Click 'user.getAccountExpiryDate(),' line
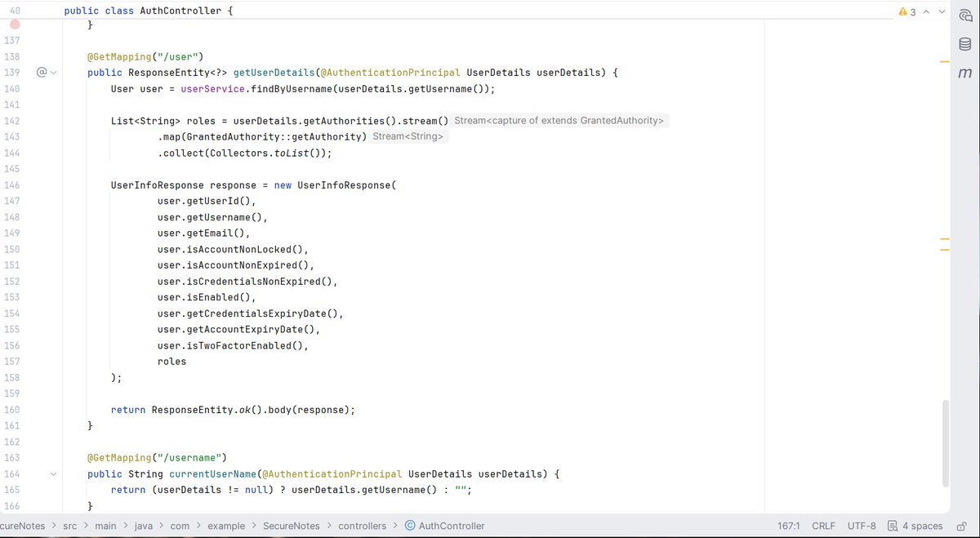Screen dimensions: 980x538 click(x=238, y=329)
